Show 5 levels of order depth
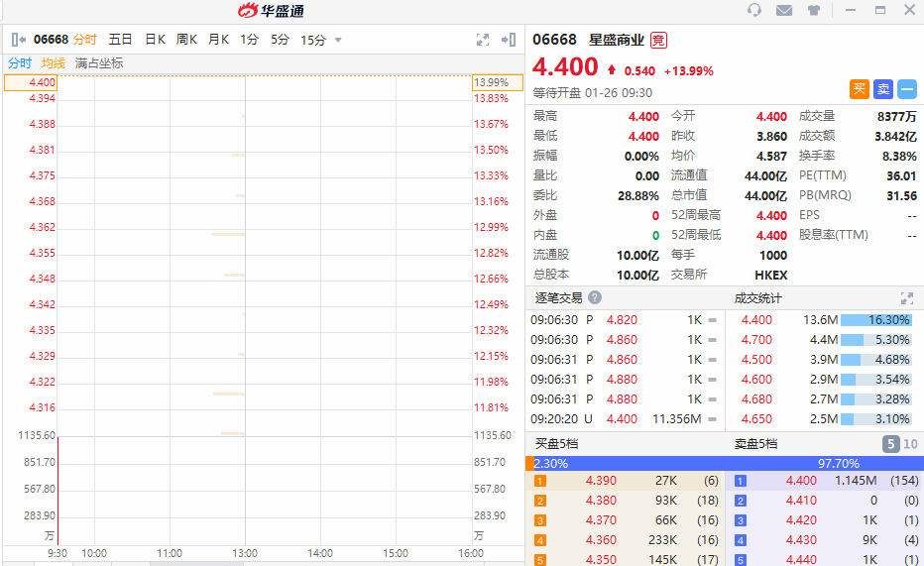The width and height of the screenshot is (924, 566). pos(890,444)
